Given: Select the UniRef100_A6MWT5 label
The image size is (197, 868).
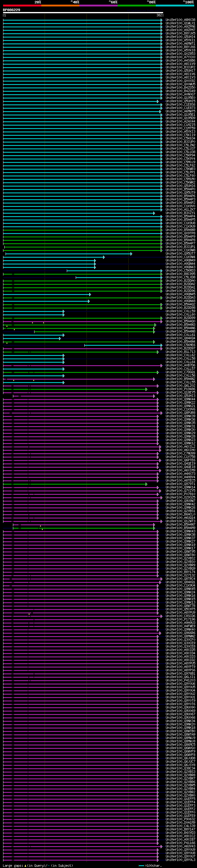Looking at the screenshot, I should (x=180, y=111).
